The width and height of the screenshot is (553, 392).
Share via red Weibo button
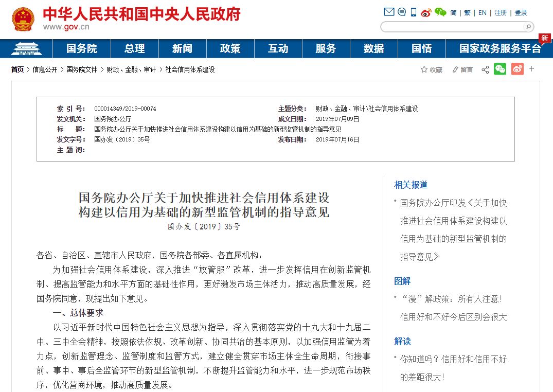(518, 69)
